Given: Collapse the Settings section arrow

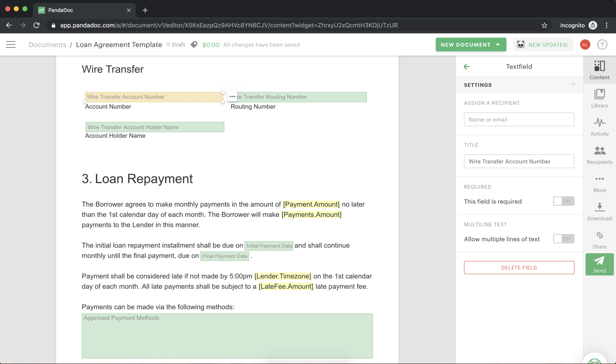Looking at the screenshot, I should (573, 85).
